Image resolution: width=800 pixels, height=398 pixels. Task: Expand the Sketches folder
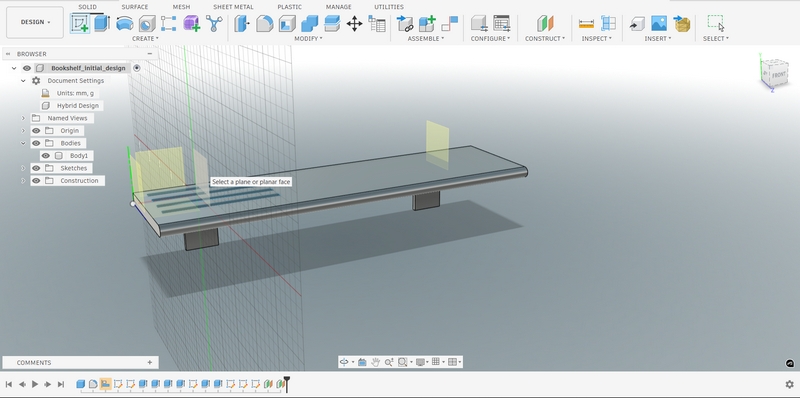pos(23,168)
